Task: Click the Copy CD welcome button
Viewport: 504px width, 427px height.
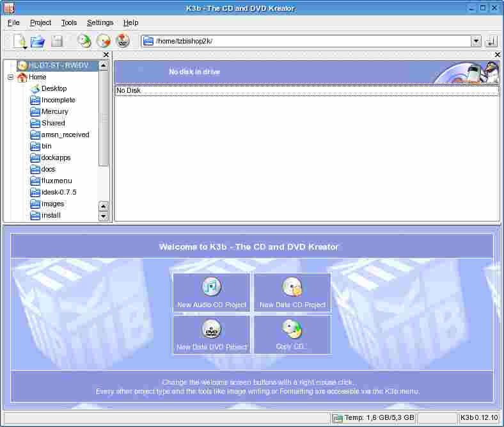Action: tap(292, 335)
